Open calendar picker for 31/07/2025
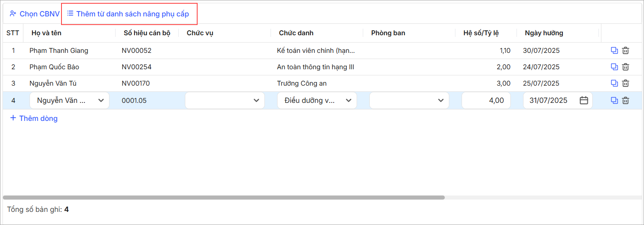Viewport: 644px width, 225px height. (584, 100)
